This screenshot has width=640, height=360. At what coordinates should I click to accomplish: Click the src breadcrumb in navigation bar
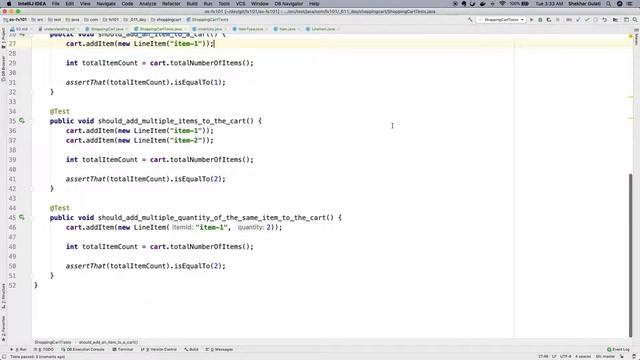coord(38,20)
